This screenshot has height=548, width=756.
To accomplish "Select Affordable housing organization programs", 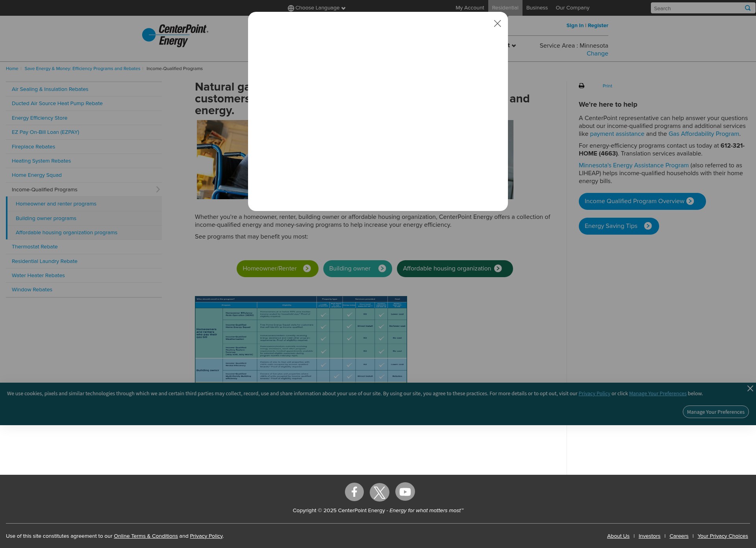I will click(x=67, y=233).
